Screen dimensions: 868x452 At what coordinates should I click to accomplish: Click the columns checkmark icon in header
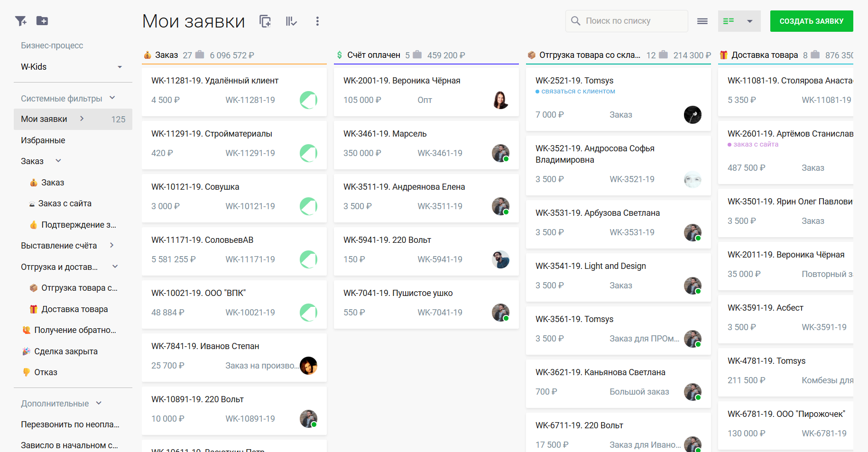pos(291,21)
